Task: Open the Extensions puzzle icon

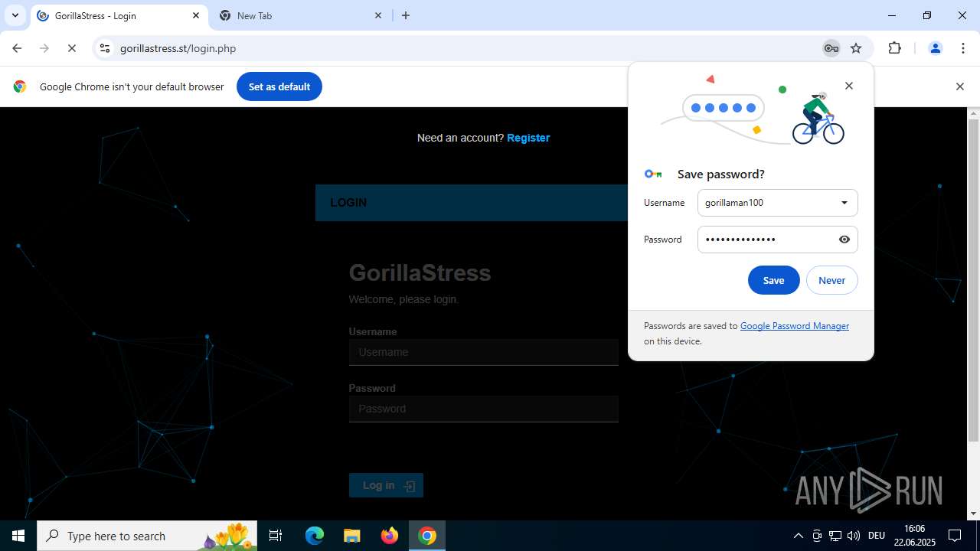Action: point(894,48)
